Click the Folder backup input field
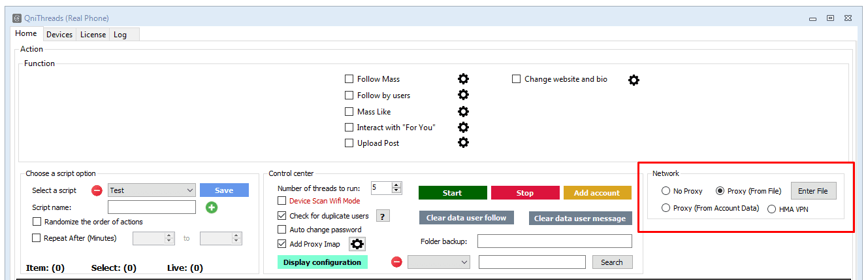The height and width of the screenshot is (280, 868). [555, 241]
